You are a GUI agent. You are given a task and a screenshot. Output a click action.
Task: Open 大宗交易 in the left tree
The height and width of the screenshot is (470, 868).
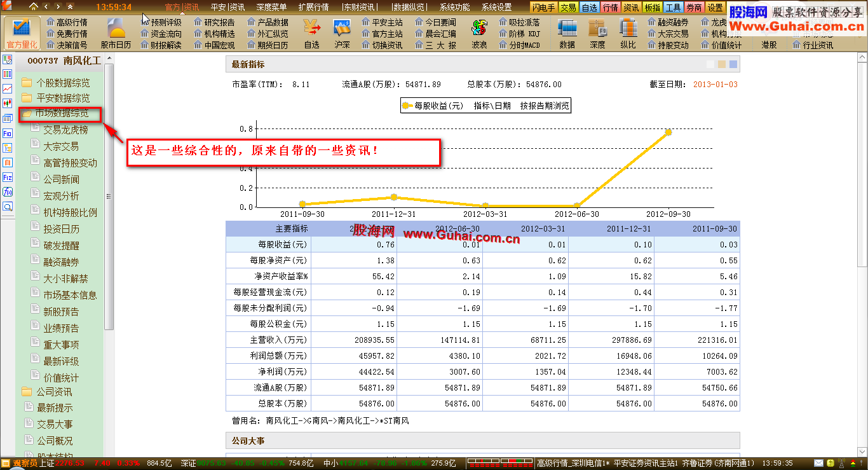coord(55,146)
